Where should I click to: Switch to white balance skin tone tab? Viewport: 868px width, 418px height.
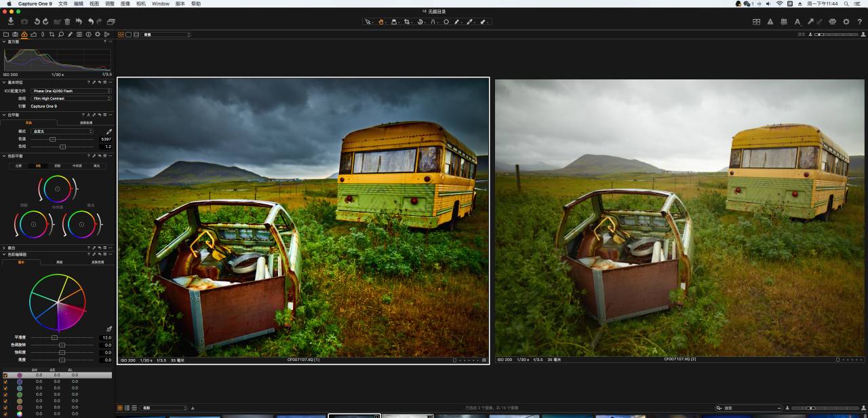(86, 123)
